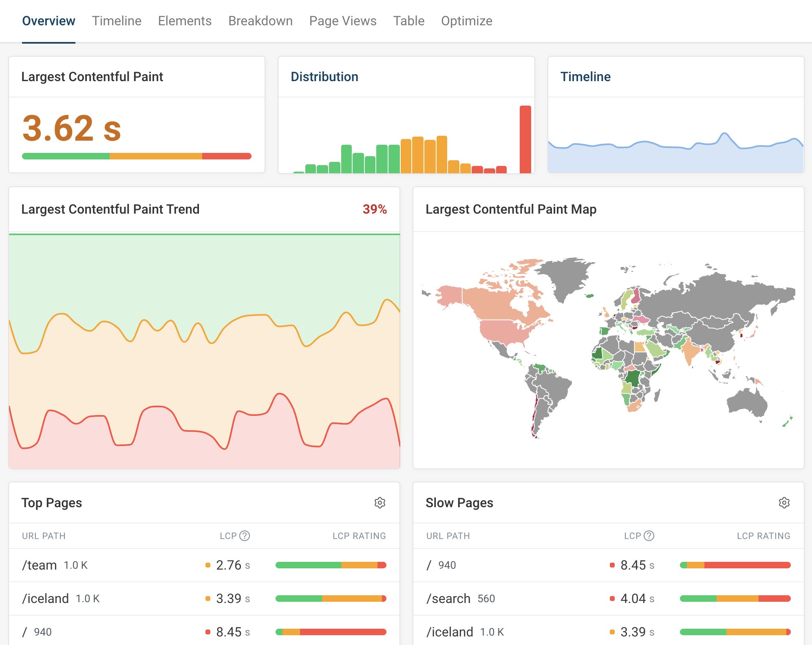Open Top Pages settings gear icon

click(x=380, y=503)
